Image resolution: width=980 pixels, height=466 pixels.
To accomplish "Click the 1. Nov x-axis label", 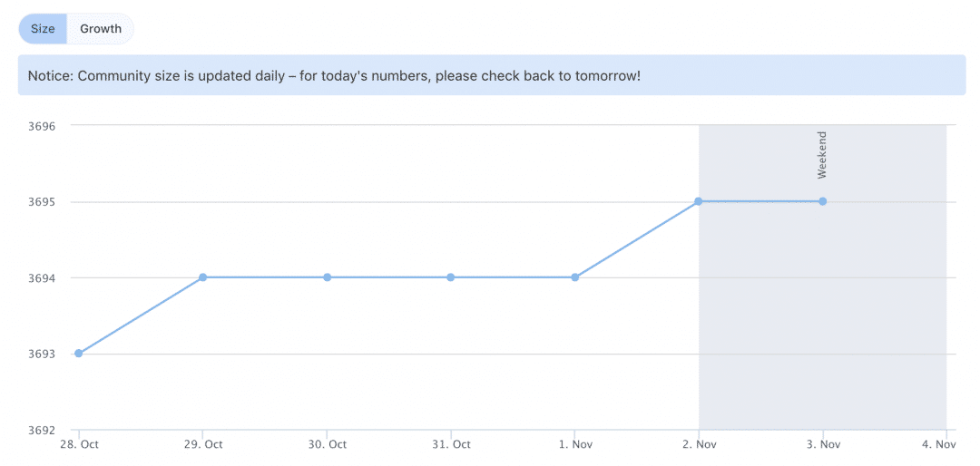I will click(x=575, y=445).
